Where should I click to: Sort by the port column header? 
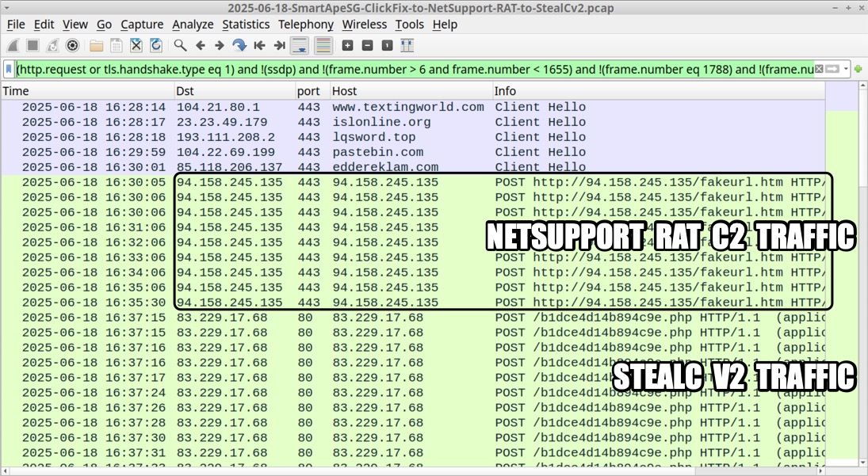[313, 90]
